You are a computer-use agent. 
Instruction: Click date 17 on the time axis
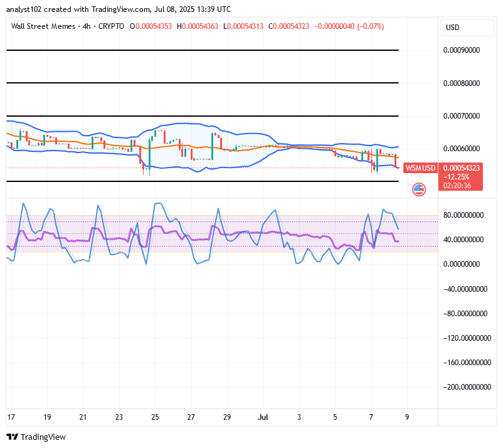[11, 417]
